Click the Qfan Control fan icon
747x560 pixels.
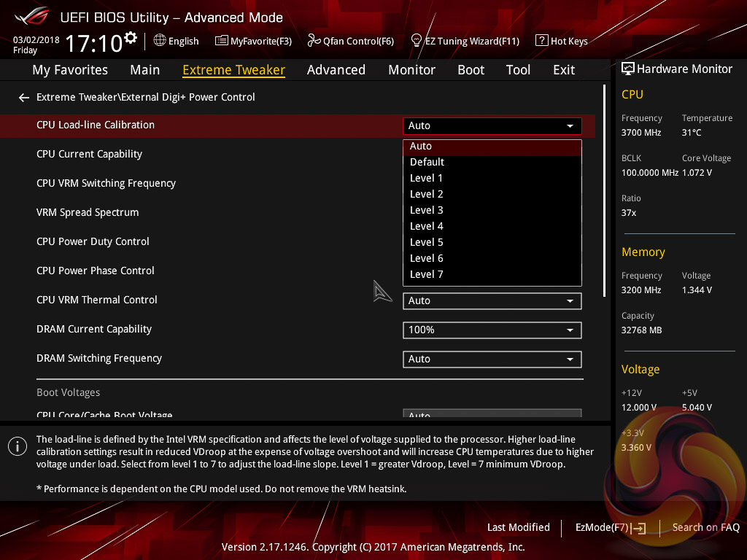314,41
